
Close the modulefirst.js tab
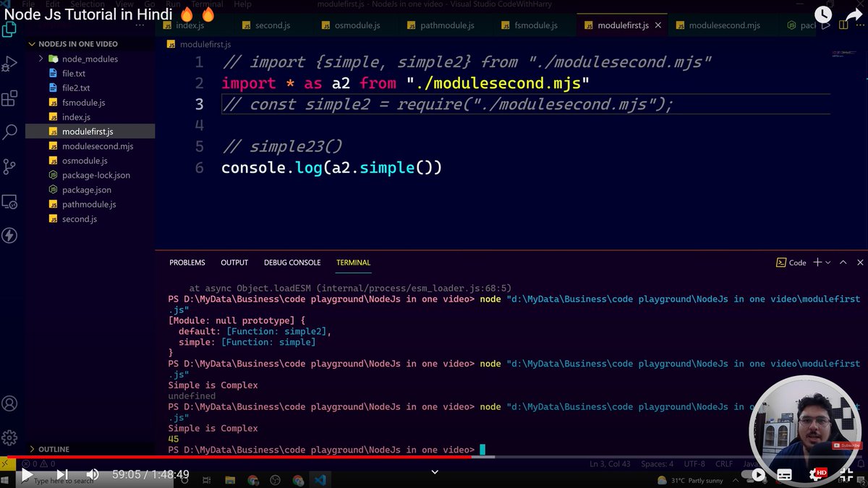pyautogui.click(x=660, y=25)
